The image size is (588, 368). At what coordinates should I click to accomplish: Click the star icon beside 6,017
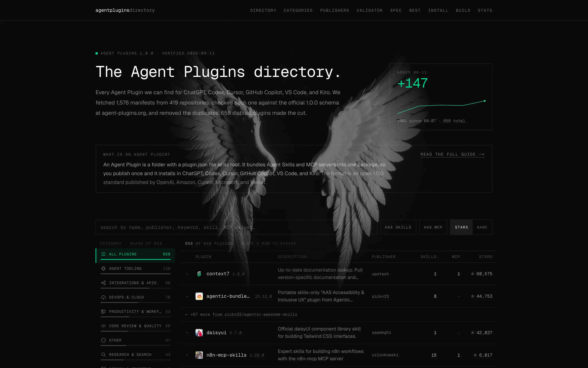[475, 355]
